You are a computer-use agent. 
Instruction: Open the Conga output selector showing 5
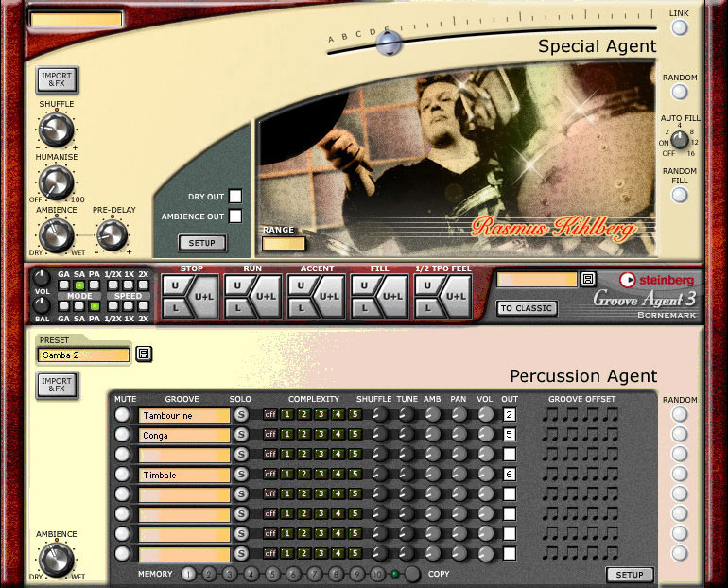point(510,435)
